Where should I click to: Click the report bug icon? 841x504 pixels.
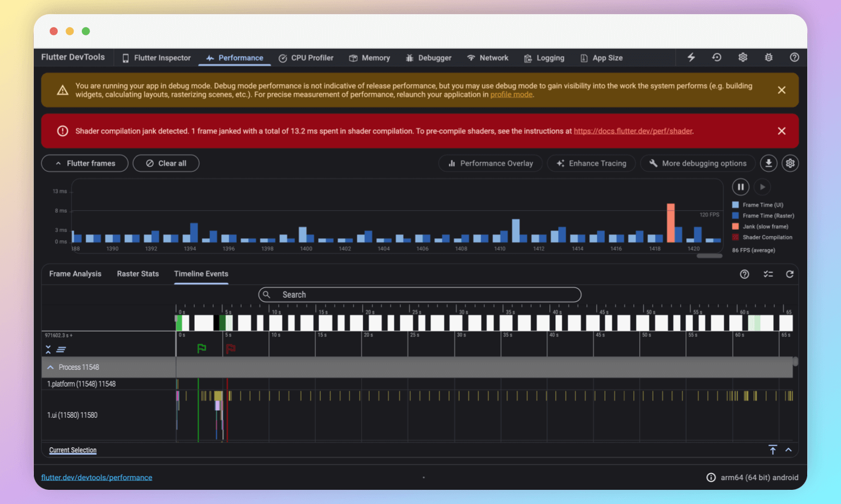[x=768, y=57]
